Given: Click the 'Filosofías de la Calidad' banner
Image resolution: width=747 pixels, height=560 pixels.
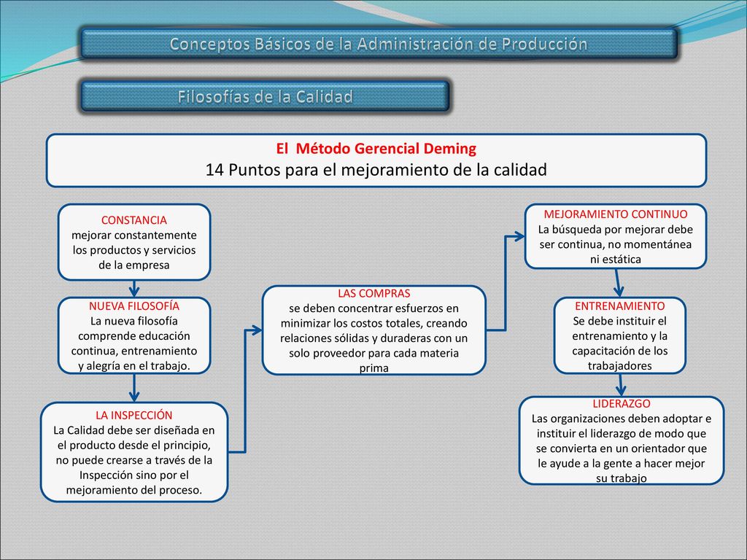Looking at the screenshot, I should click(x=265, y=96).
